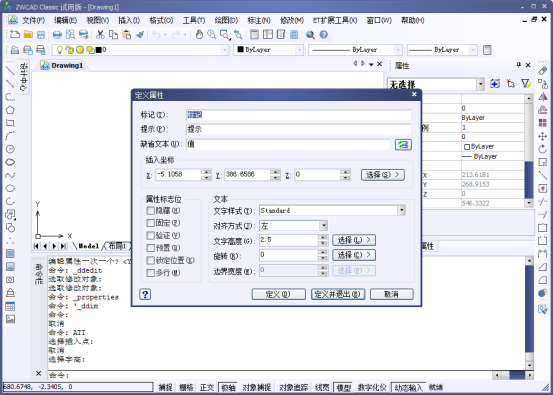Image resolution: width=553 pixels, height=395 pixels.
Task: Click the 取消 cancel button
Action: pyautogui.click(x=391, y=294)
